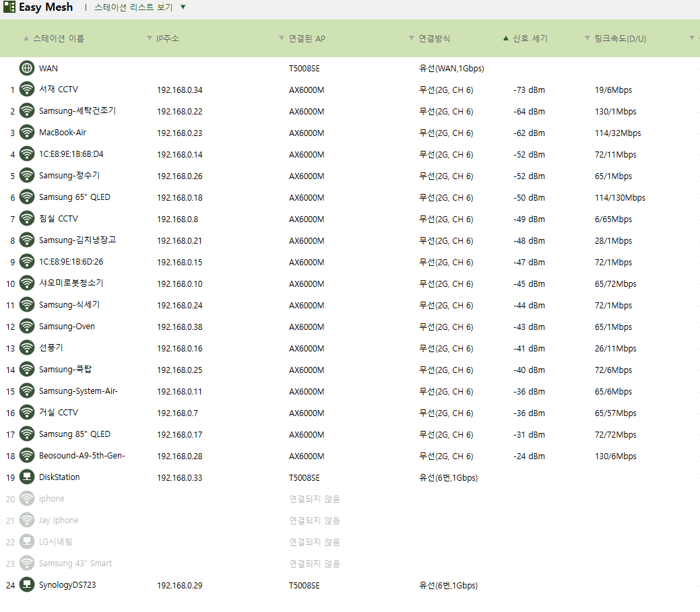Screen dimensions: 700x612
Task: Click the link speed 19/6Mbps
Action: pos(613,90)
